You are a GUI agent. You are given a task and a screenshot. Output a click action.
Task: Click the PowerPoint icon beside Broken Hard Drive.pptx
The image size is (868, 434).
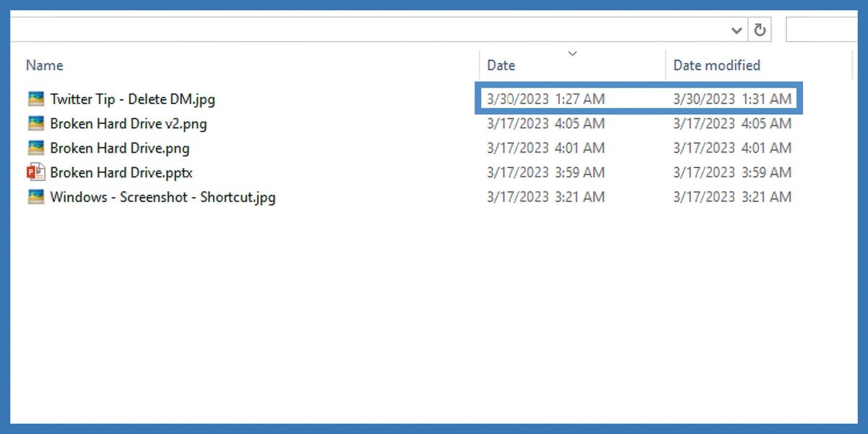[x=35, y=172]
